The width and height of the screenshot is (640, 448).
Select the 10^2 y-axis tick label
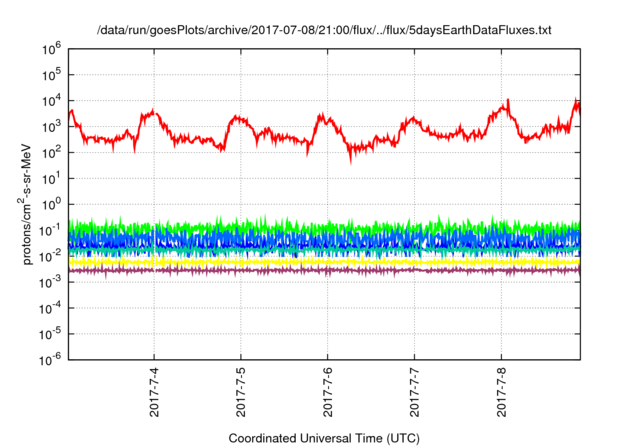click(x=52, y=152)
